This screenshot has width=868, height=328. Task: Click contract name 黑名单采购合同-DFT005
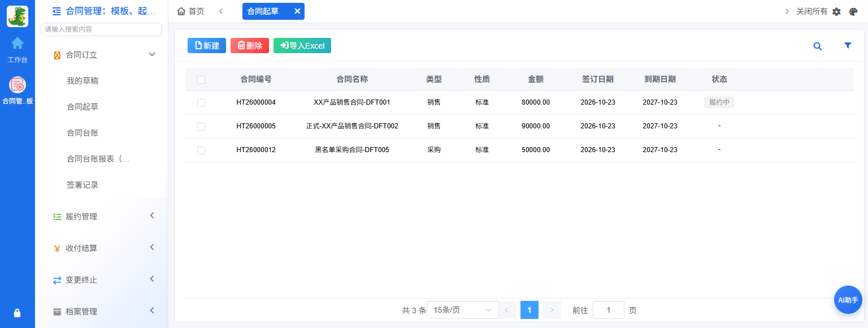352,150
